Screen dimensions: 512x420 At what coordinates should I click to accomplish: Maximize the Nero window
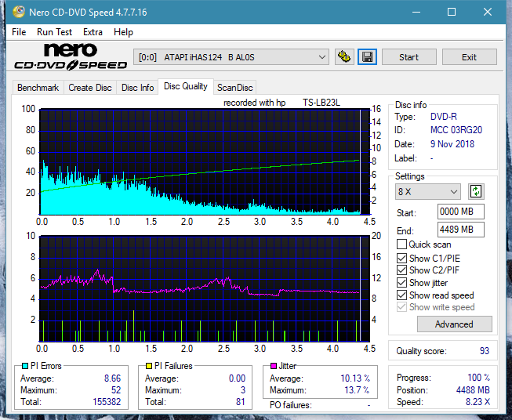coord(452,12)
